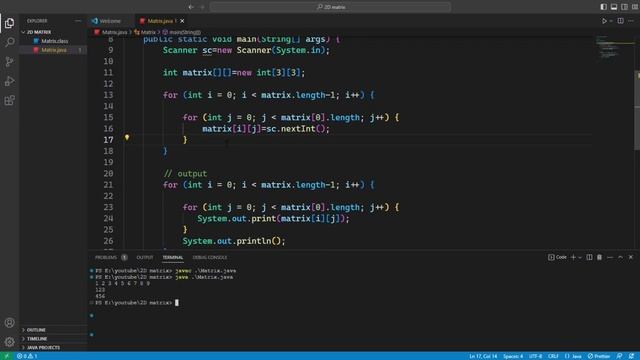Image resolution: width=640 pixels, height=360 pixels.
Task: Toggle the bottom panel layout button
Action: [x=614, y=7]
